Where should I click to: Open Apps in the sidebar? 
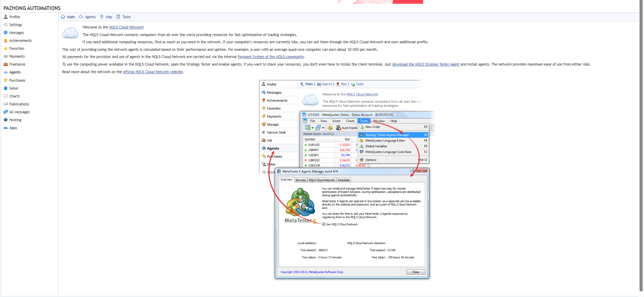13,128
